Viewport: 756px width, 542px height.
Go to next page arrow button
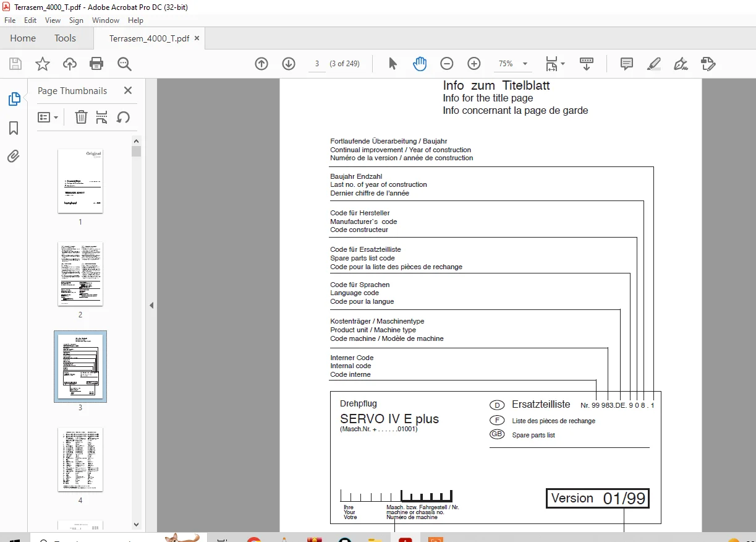tap(289, 64)
